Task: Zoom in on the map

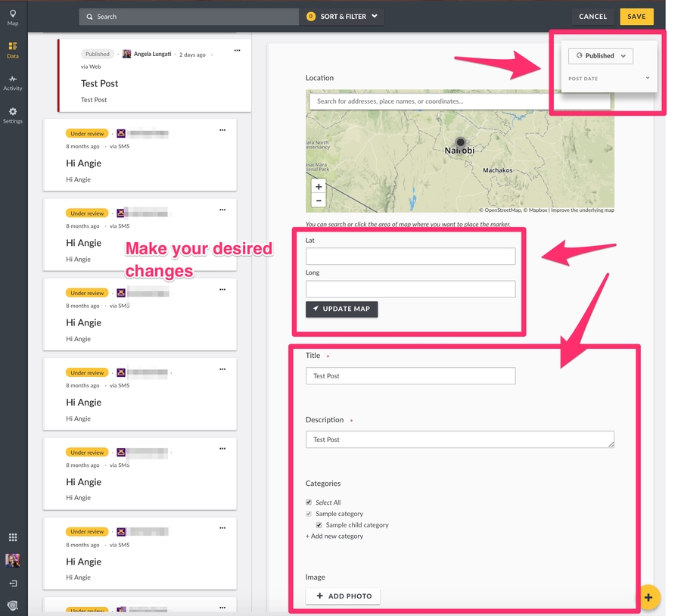Action: 319,187
